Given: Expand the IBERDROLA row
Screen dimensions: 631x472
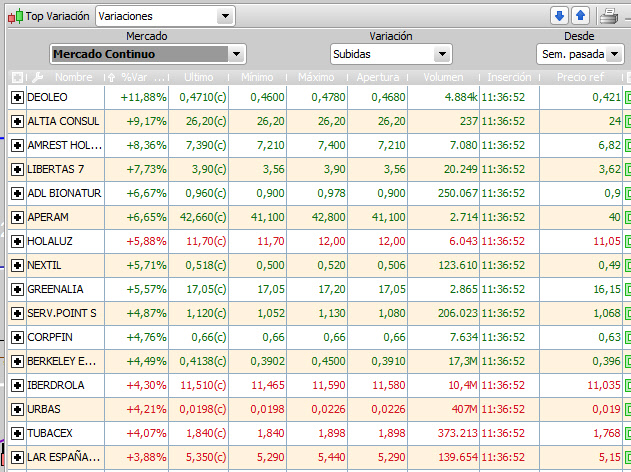Looking at the screenshot, I should 17,385.
